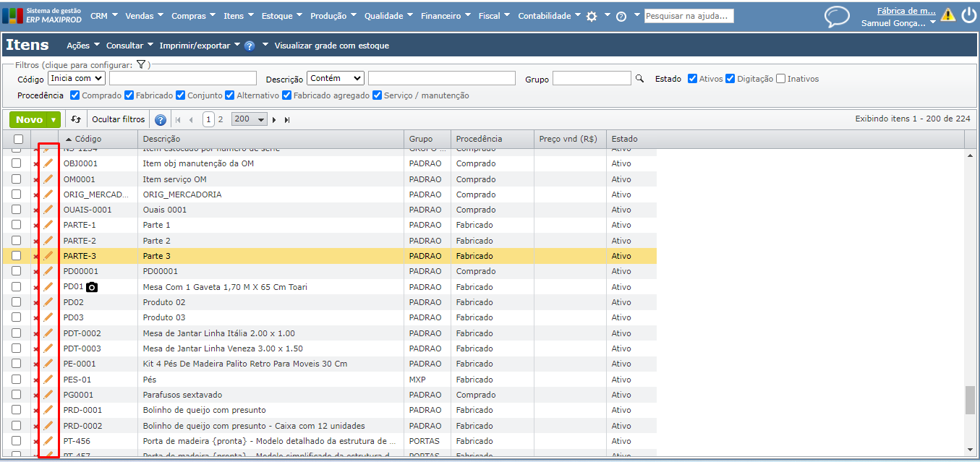Viewport: 980px width, 462px height.
Task: Edit item PRD-0001 with pencil icon
Action: 48,410
